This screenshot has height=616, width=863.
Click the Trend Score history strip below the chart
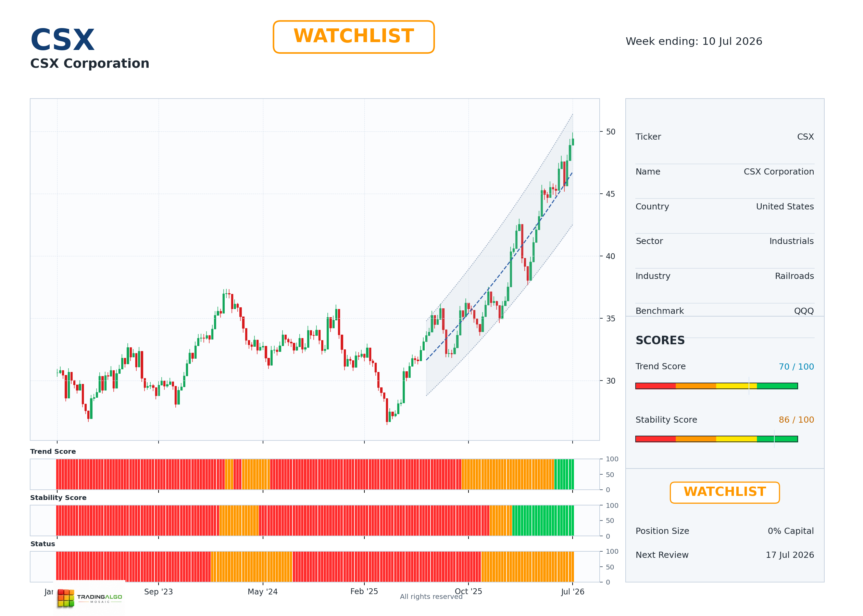click(315, 475)
